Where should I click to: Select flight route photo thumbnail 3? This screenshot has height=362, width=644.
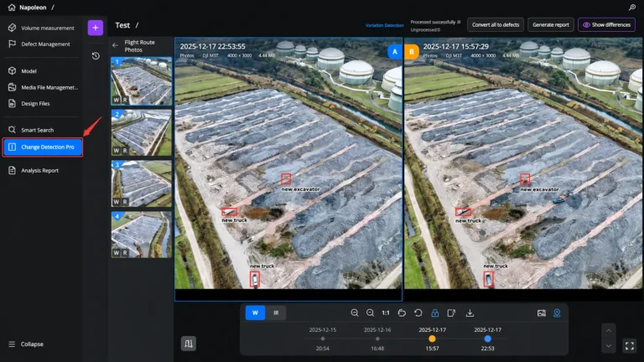[141, 183]
